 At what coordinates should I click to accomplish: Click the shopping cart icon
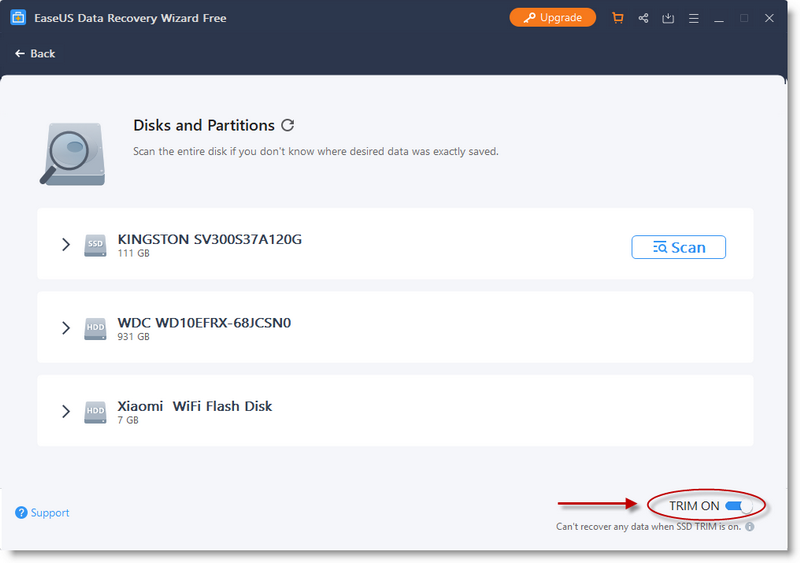(x=617, y=18)
